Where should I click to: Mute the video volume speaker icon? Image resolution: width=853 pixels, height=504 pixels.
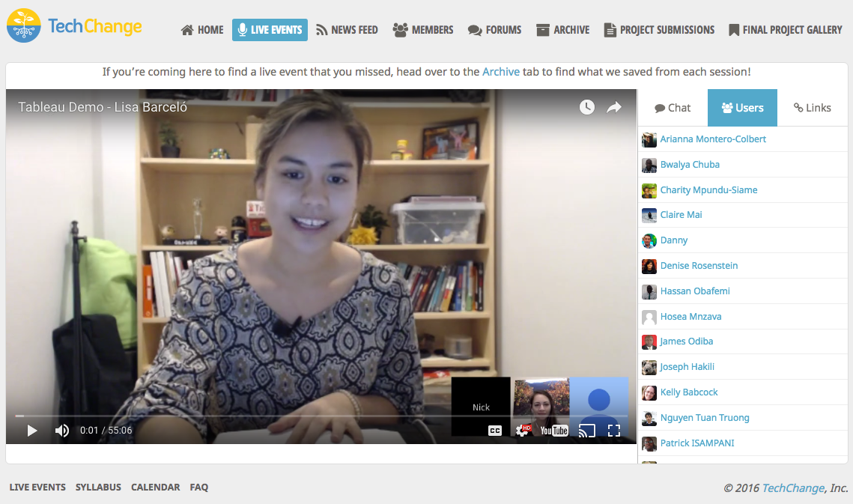tap(62, 431)
